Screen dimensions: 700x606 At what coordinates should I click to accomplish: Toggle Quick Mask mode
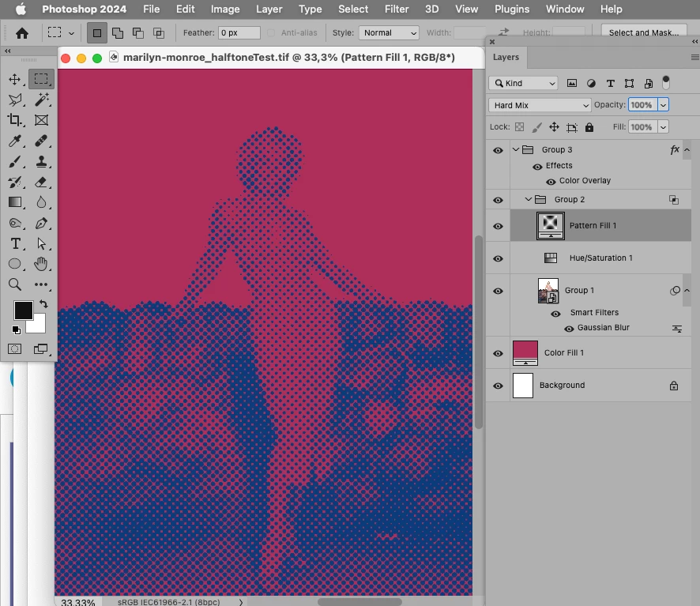(x=14, y=349)
